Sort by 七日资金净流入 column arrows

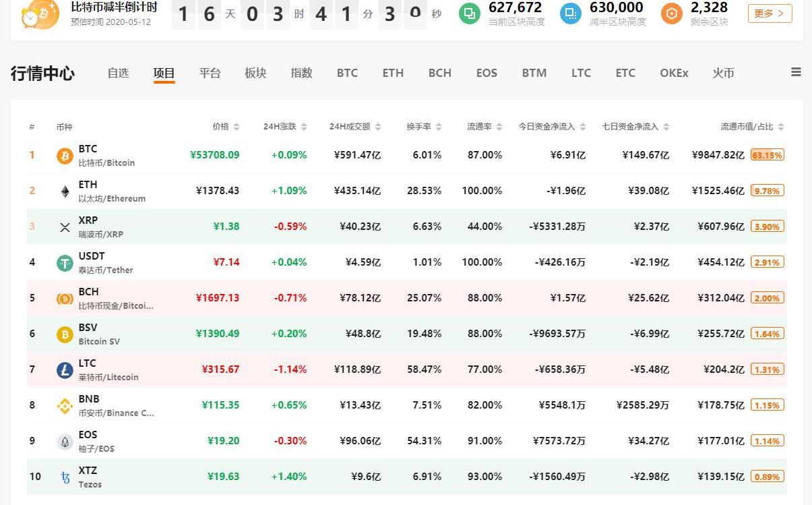tap(666, 127)
